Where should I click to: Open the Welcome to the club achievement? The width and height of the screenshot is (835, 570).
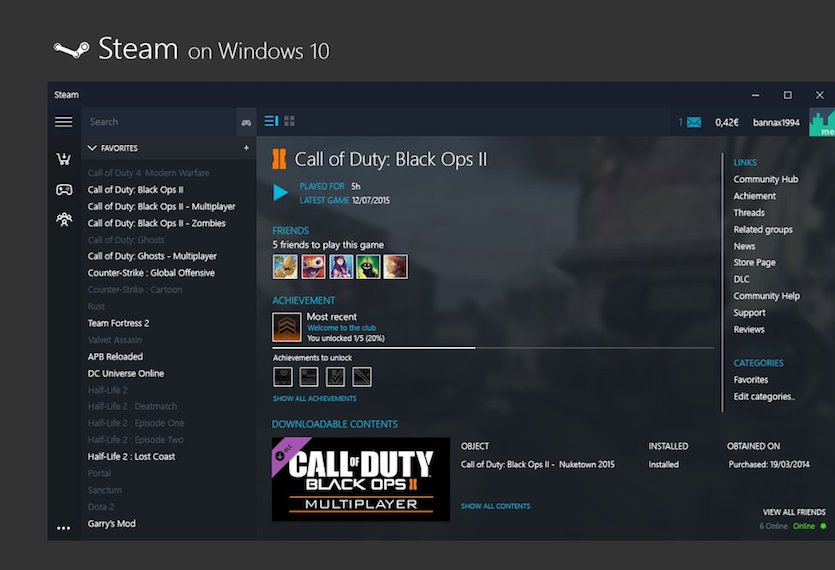coord(341,328)
